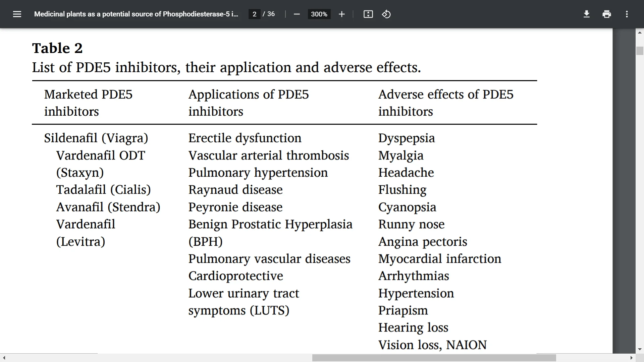Click the 300% zoom level field
This screenshot has height=362, width=644.
[x=319, y=14]
